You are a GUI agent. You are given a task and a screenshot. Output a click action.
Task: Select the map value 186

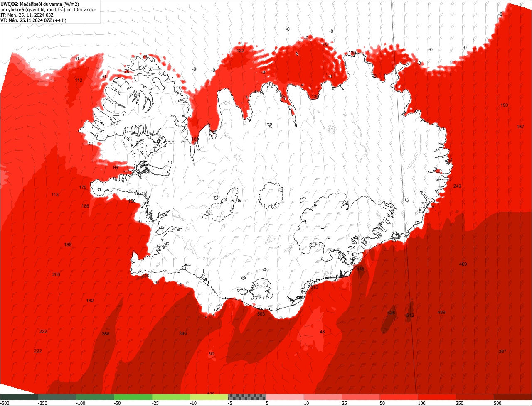click(x=85, y=206)
